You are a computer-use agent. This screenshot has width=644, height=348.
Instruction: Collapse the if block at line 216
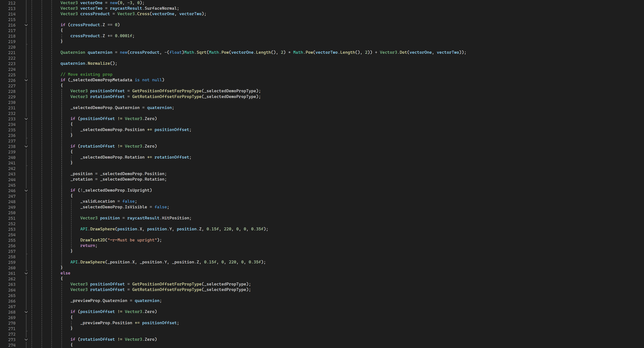click(x=26, y=25)
